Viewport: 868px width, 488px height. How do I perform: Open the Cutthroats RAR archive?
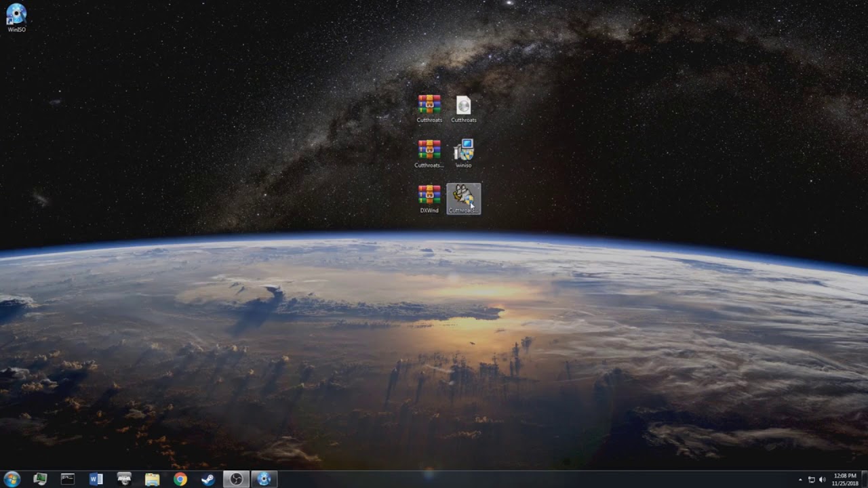pos(429,108)
